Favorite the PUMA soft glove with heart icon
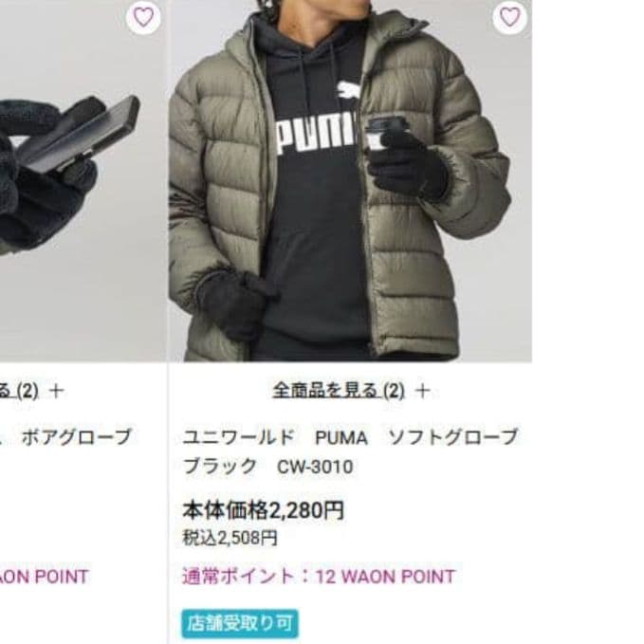Screen dimensions: 644x644 tap(509, 17)
